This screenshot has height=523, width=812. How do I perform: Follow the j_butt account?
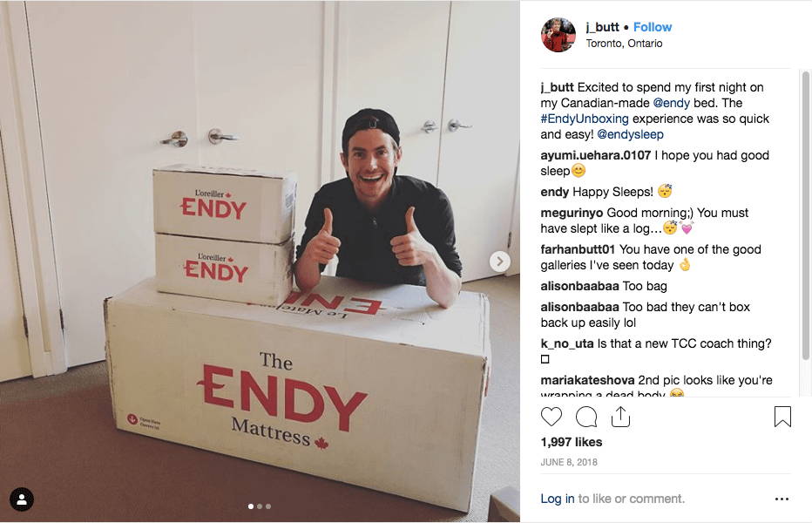click(x=653, y=27)
